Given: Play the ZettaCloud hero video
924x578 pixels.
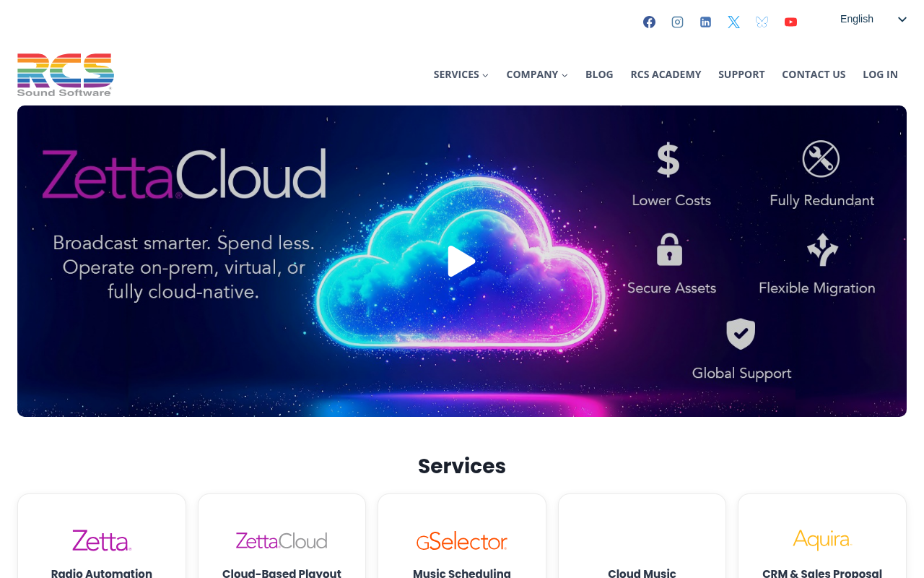Looking at the screenshot, I should (x=461, y=262).
